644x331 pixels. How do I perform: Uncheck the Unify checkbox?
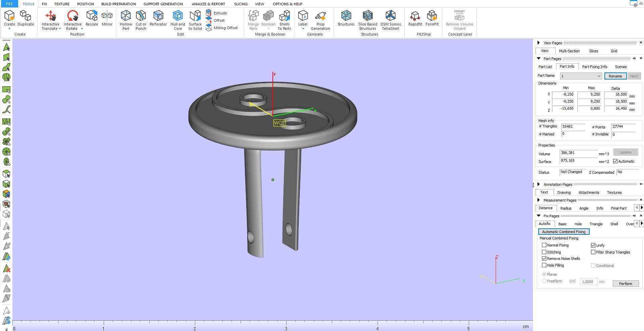coord(593,245)
